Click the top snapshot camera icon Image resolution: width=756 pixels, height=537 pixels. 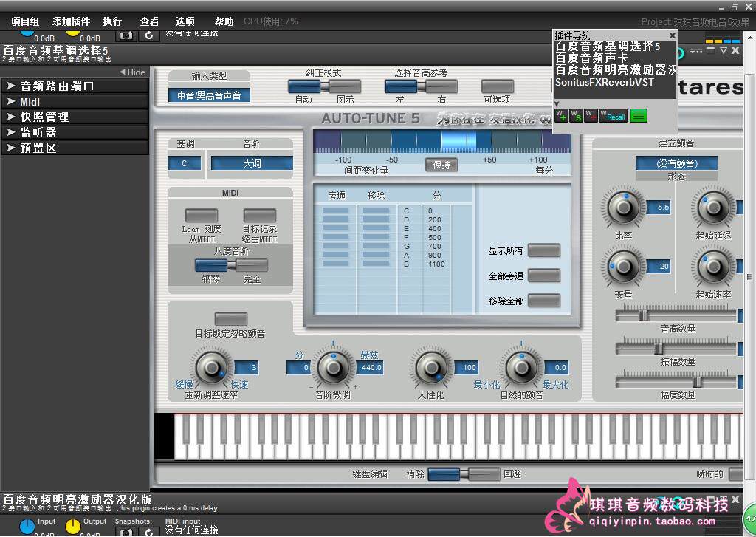(126, 35)
